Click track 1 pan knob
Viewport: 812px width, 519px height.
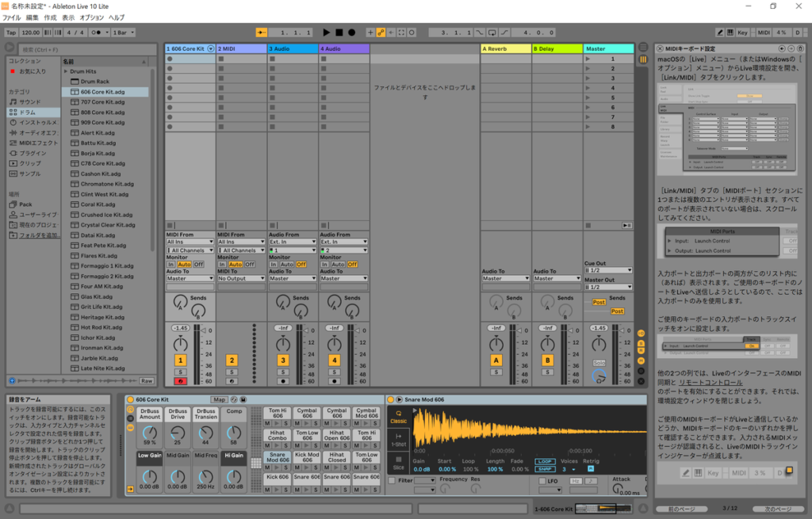tap(180, 343)
